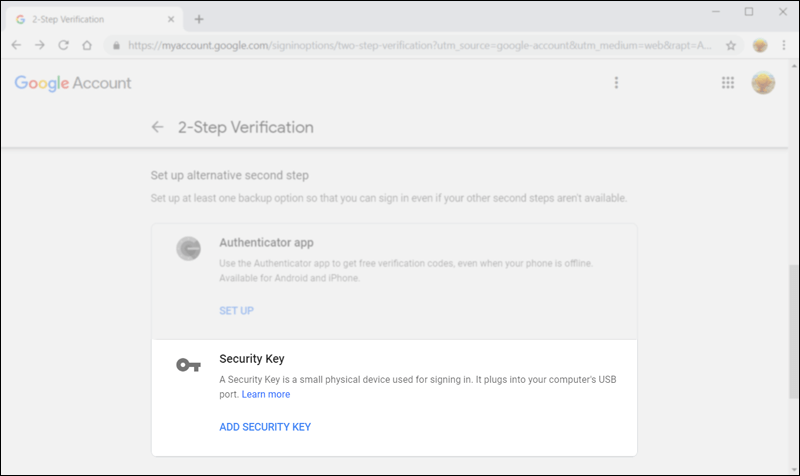
Task: Open Chrome profile avatar in toolbar
Action: click(760, 45)
